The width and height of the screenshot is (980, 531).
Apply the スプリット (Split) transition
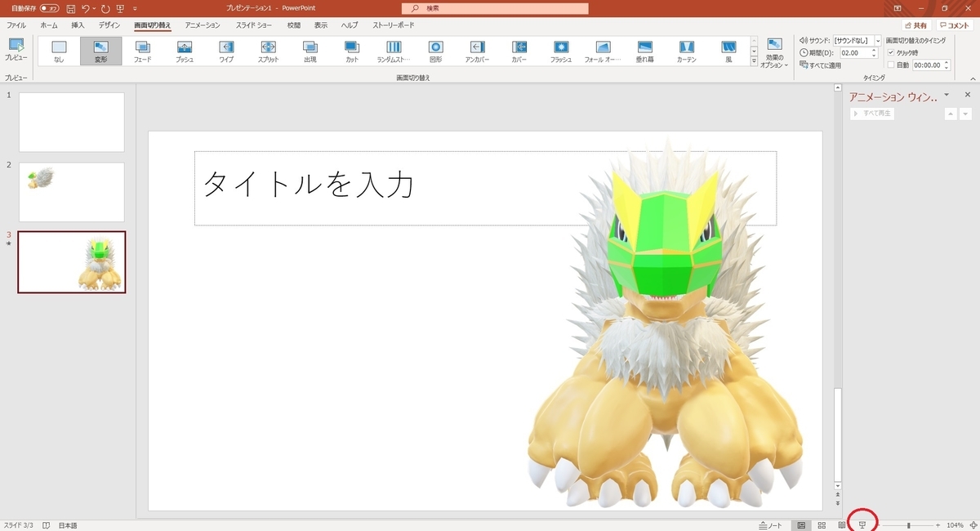pyautogui.click(x=268, y=51)
